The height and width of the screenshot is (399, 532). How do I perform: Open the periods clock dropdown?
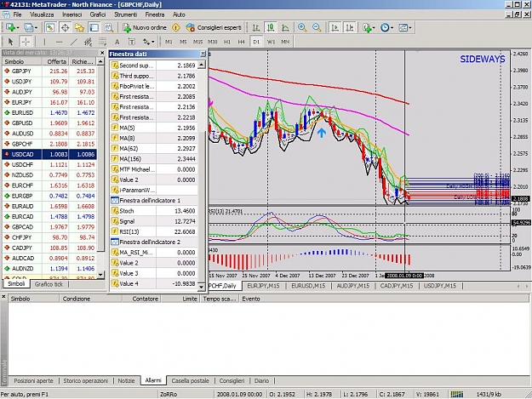coord(386,28)
